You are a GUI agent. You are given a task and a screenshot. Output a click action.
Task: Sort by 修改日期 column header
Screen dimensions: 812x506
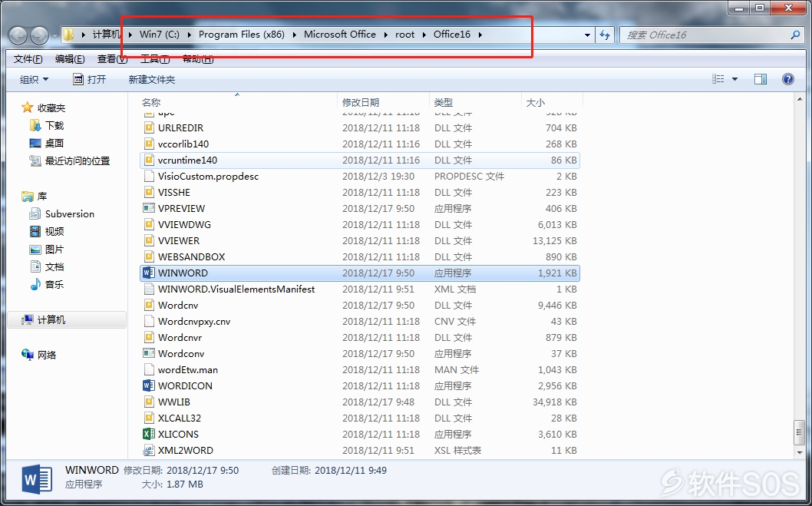click(x=361, y=103)
